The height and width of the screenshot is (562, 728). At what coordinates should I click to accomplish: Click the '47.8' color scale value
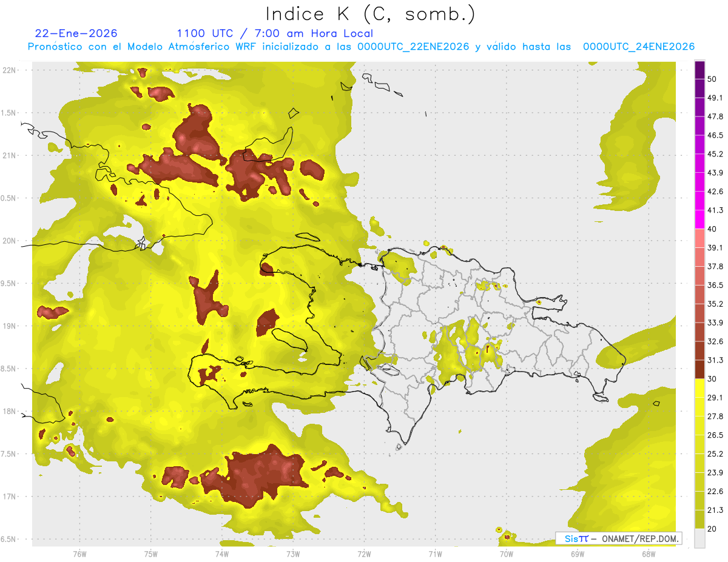tap(715, 116)
